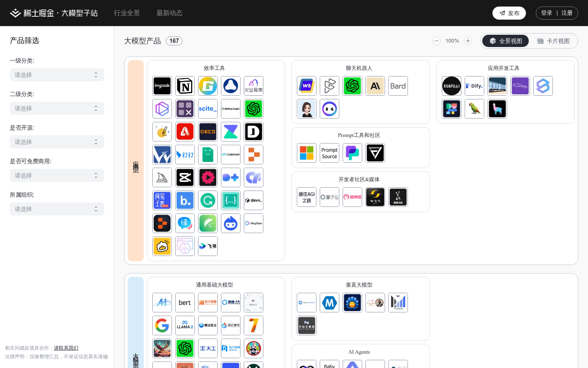This screenshot has height=368, width=588.
Task: Click the 发布 button
Action: click(x=509, y=13)
